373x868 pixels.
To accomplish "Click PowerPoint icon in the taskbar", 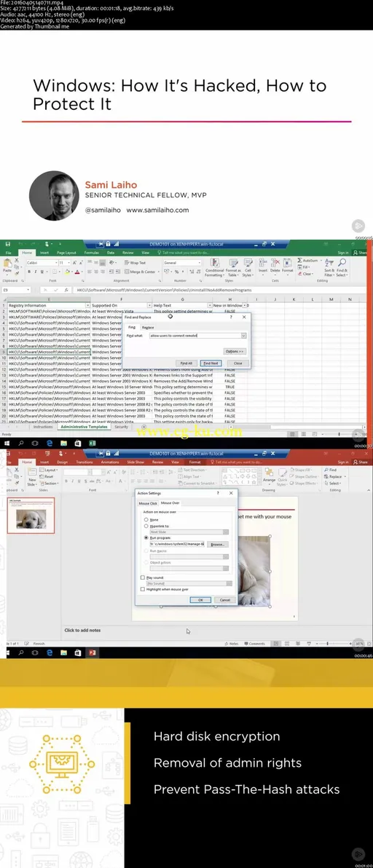I will click(93, 652).
